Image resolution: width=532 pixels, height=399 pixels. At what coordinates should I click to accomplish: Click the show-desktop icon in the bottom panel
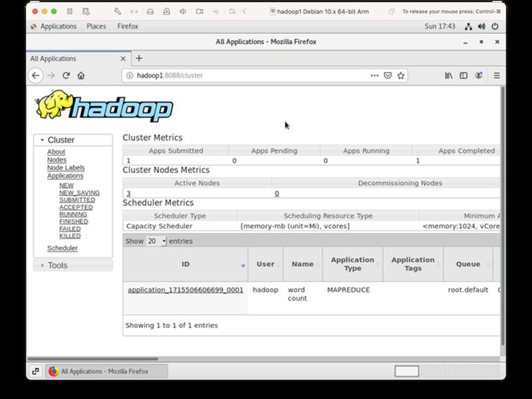pos(35,371)
